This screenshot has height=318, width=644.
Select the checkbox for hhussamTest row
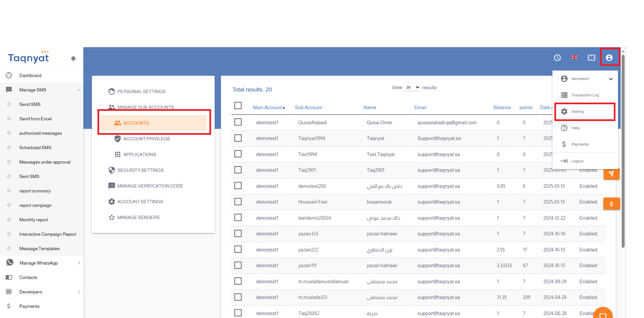[238, 202]
